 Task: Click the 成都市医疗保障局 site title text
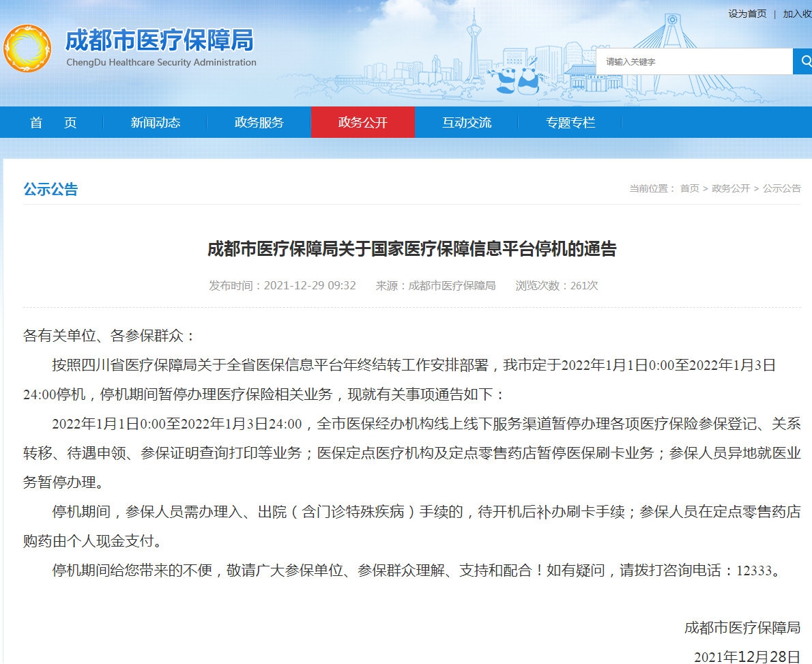pyautogui.click(x=159, y=41)
